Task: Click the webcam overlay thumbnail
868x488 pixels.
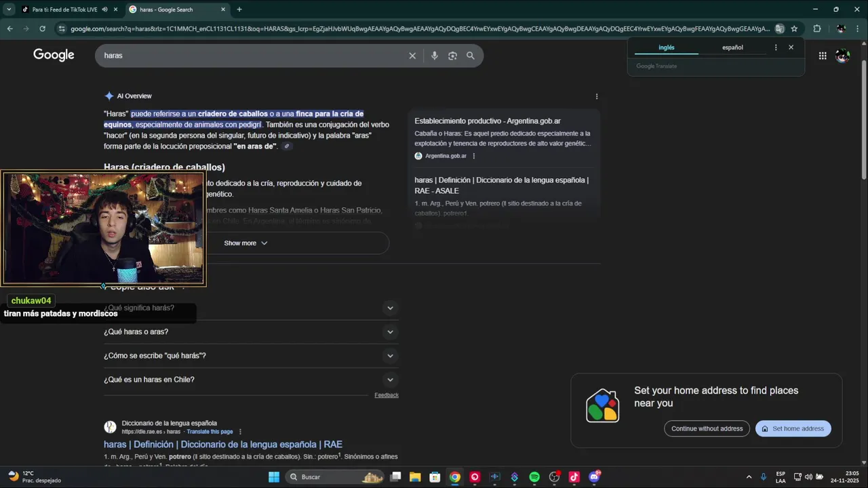Action: click(104, 228)
